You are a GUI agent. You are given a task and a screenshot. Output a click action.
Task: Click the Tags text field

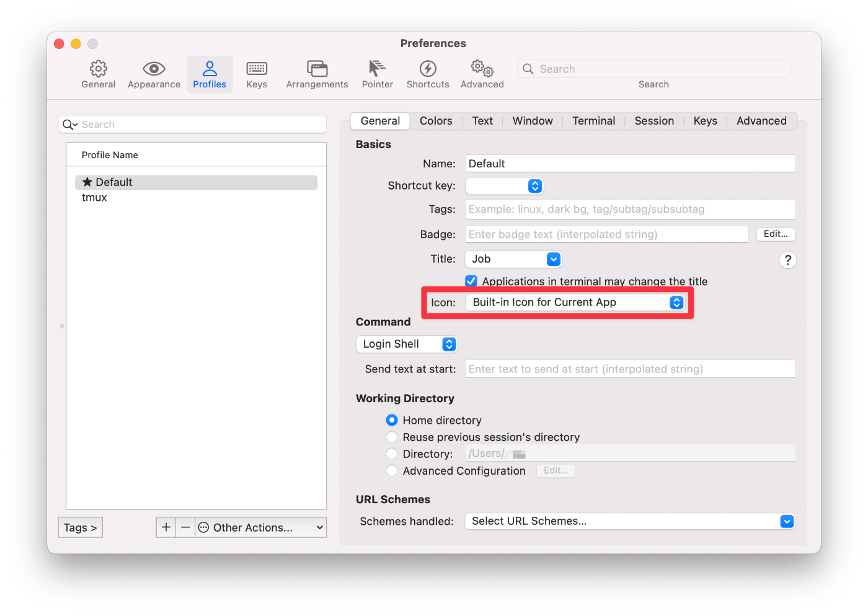coord(631,209)
